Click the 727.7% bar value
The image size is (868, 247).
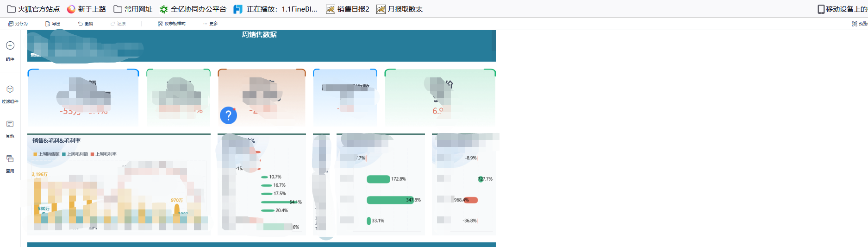pyautogui.click(x=485, y=179)
